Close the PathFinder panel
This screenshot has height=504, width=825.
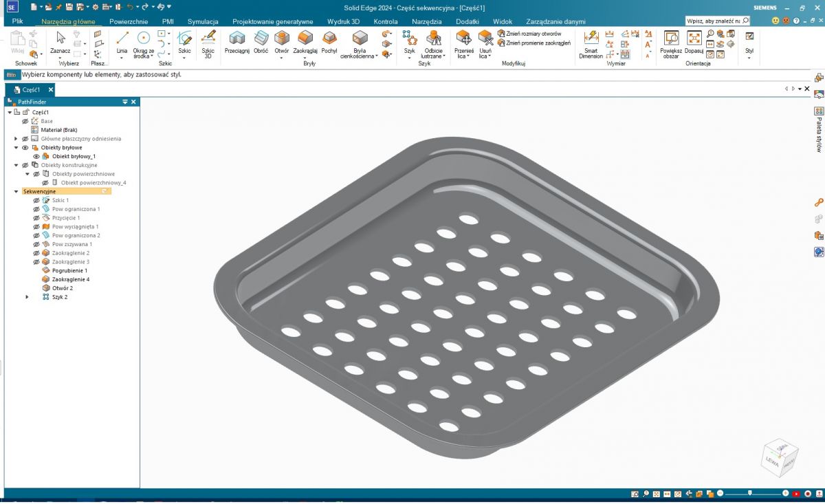[x=134, y=102]
